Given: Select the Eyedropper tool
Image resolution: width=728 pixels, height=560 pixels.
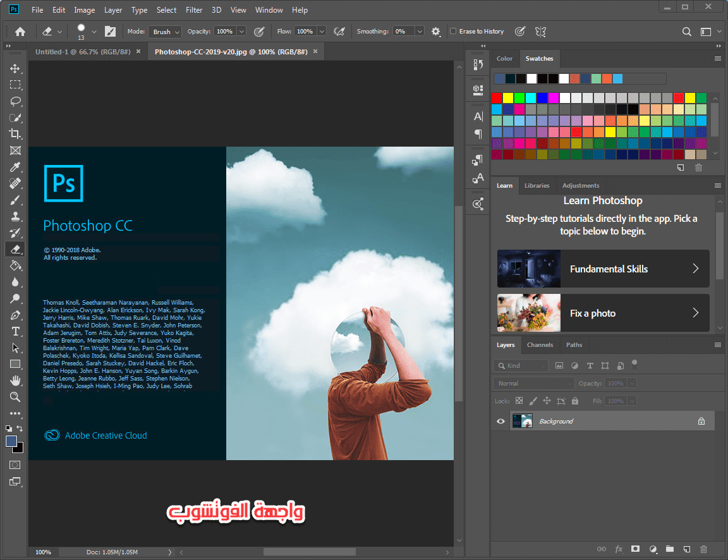Looking at the screenshot, I should 15,167.
